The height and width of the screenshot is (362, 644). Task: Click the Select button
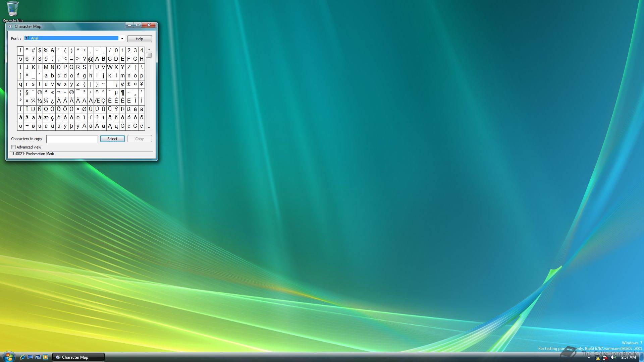pos(112,139)
